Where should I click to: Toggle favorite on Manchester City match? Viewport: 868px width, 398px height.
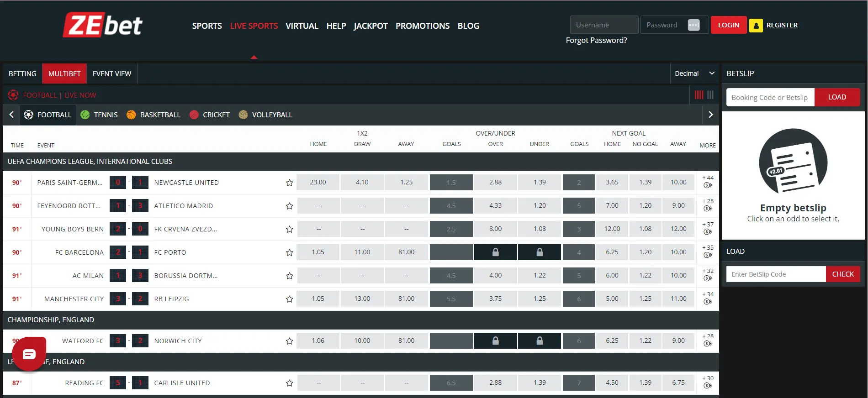(289, 299)
